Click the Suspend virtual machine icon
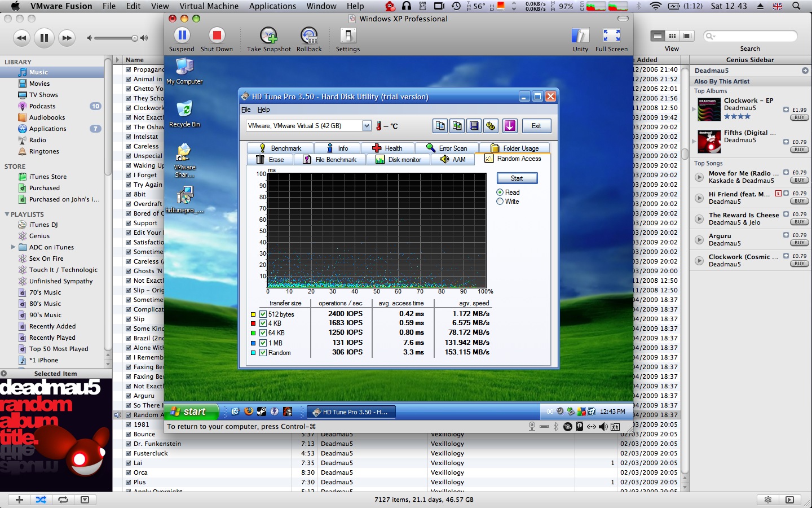 click(182, 36)
